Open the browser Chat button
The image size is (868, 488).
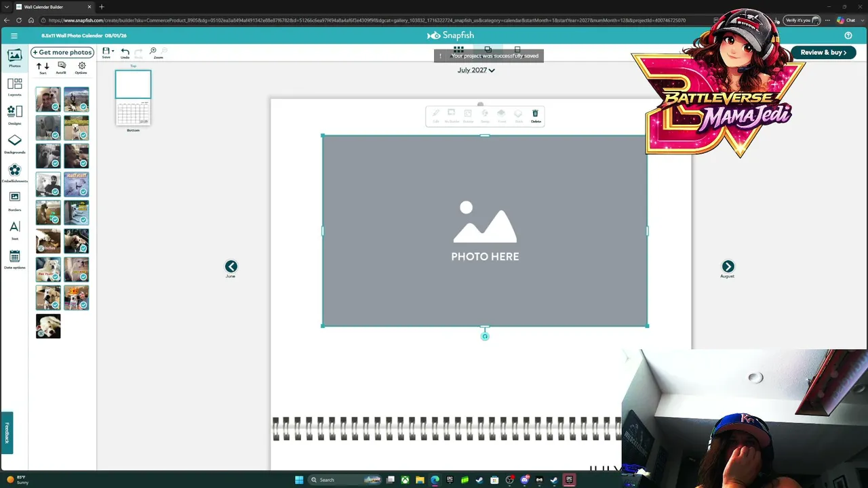[x=845, y=20]
